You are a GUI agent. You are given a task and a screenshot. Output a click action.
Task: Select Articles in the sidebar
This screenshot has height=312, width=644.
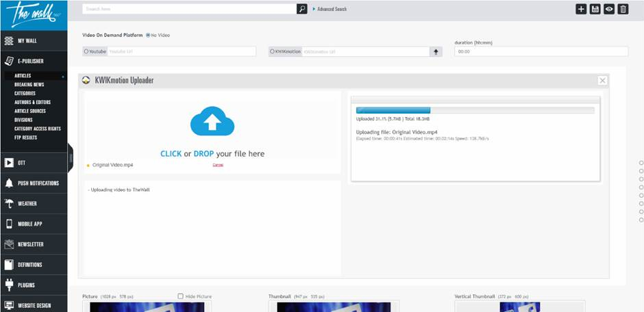[23, 76]
